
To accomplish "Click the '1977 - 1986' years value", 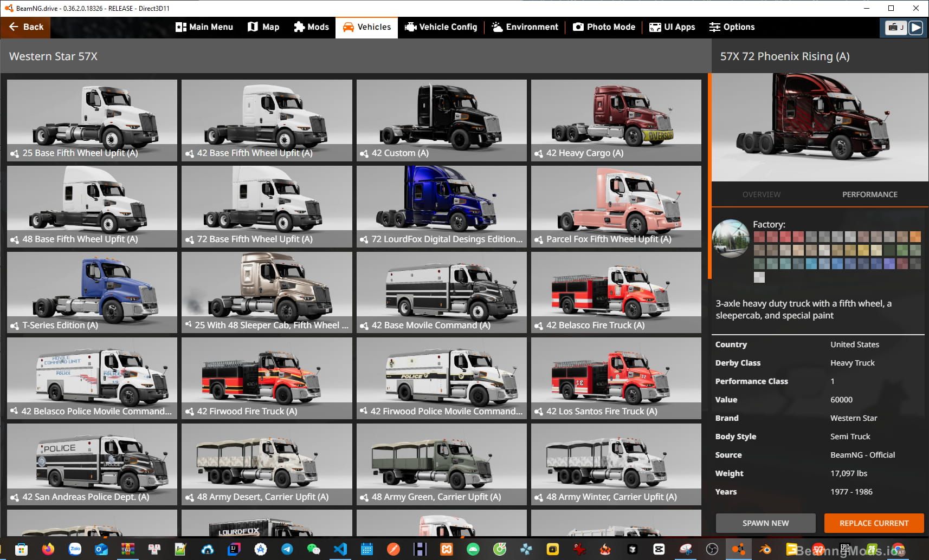I will point(851,492).
